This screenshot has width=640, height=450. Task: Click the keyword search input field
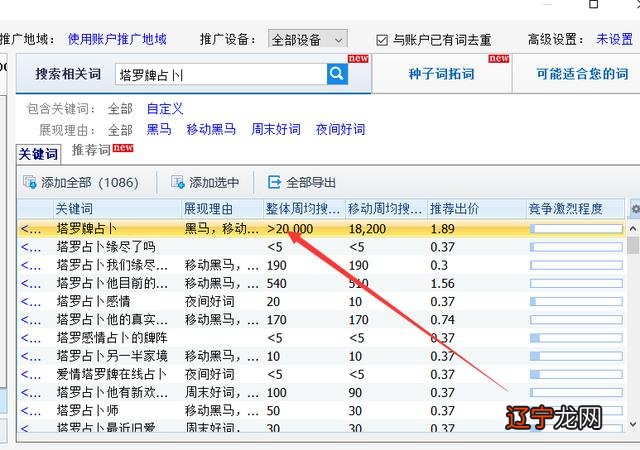[x=221, y=74]
